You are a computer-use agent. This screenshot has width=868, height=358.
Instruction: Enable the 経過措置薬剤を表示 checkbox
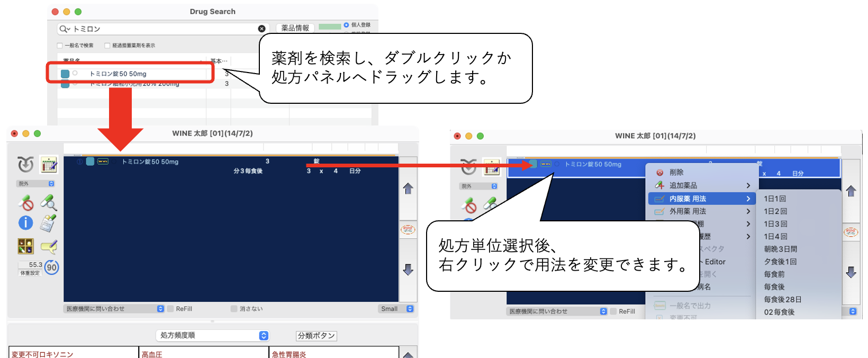pos(107,46)
